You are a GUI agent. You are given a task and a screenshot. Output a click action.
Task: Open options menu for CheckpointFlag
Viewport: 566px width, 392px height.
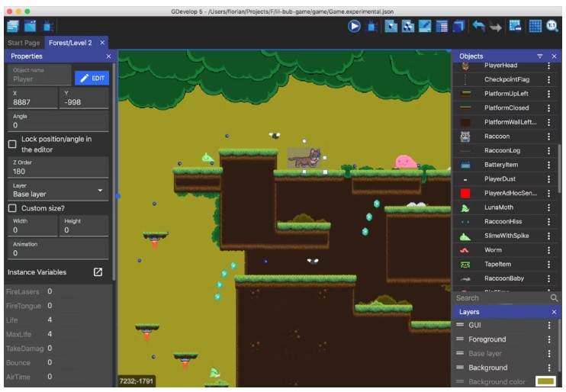point(548,79)
